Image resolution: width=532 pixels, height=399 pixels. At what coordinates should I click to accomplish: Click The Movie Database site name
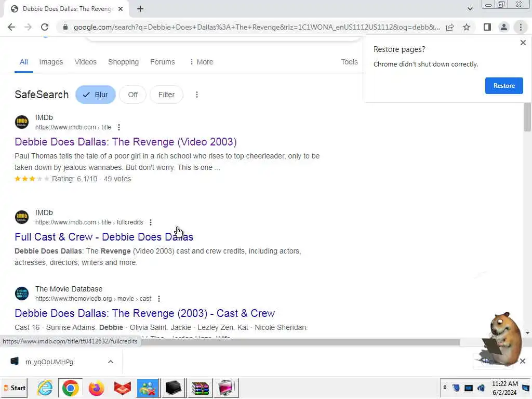tap(69, 289)
